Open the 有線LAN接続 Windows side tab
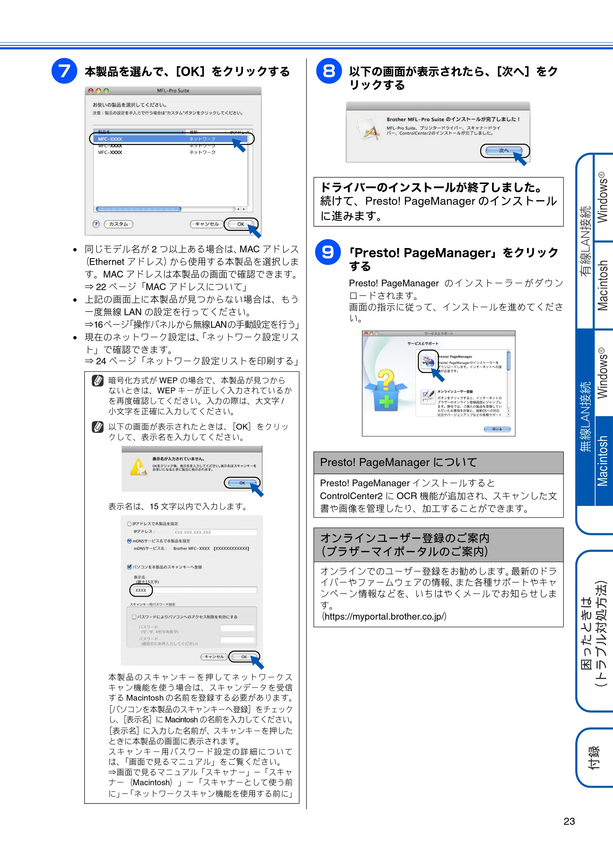 (x=603, y=197)
